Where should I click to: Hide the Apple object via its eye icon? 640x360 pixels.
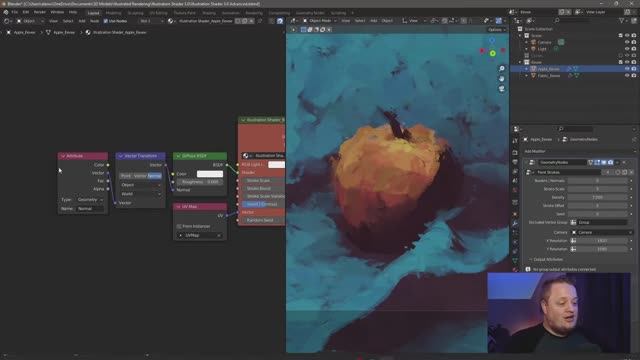pyautogui.click(x=627, y=69)
